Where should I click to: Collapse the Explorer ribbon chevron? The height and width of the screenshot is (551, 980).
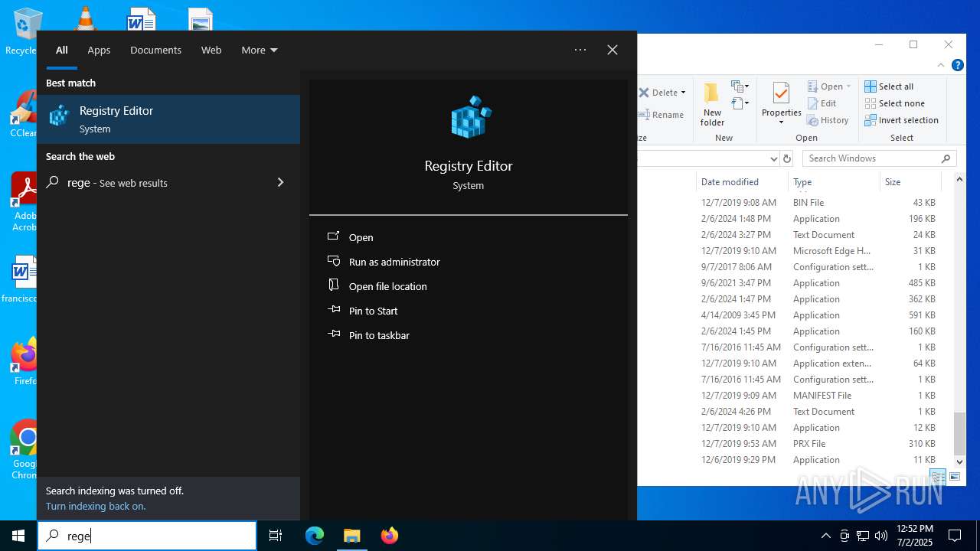tap(941, 66)
